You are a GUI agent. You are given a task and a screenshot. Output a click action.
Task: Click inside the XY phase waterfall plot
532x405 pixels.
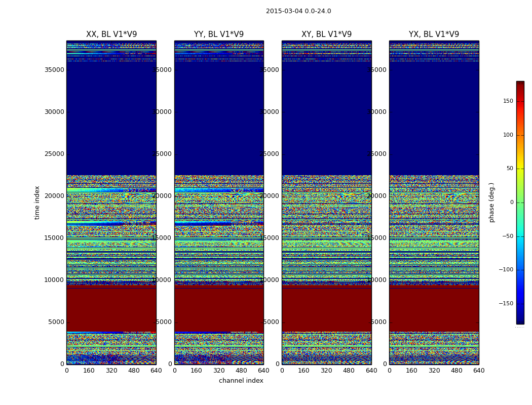click(x=326, y=202)
